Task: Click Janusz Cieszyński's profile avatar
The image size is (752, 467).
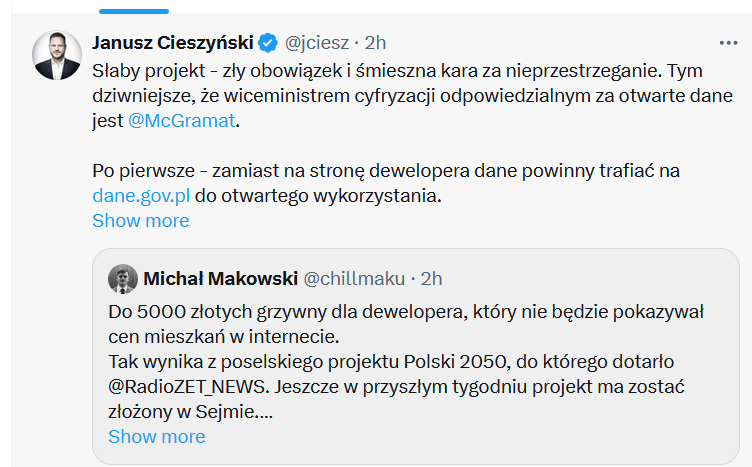Action: (57, 55)
